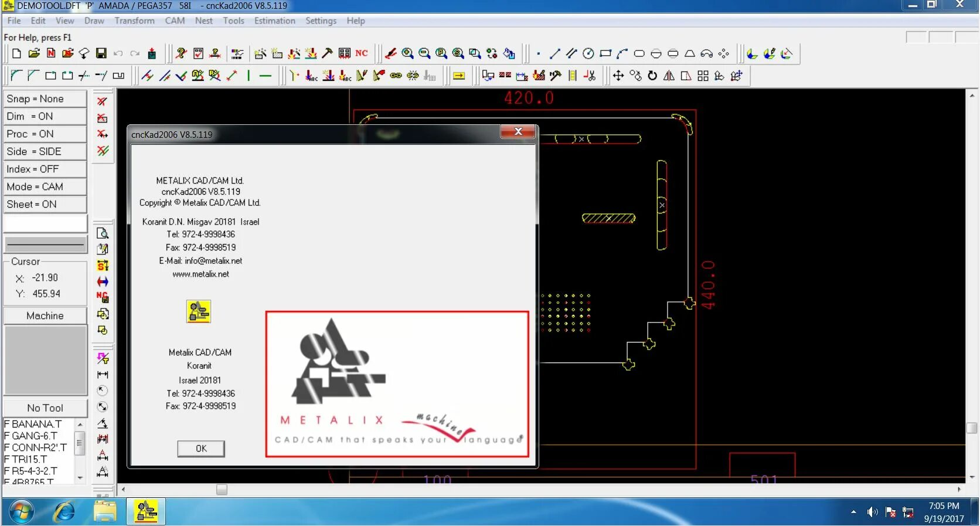980x526 pixels.
Task: Toggle Snap = None setting
Action: (45, 99)
